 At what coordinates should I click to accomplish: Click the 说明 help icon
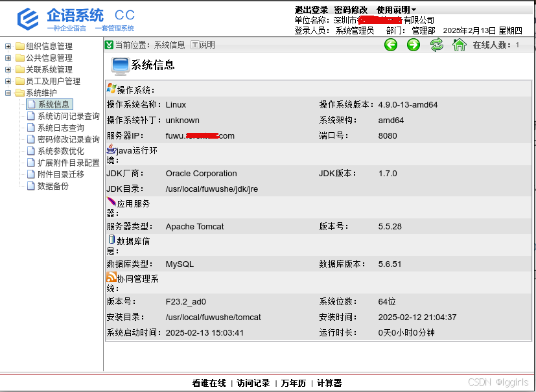point(194,45)
